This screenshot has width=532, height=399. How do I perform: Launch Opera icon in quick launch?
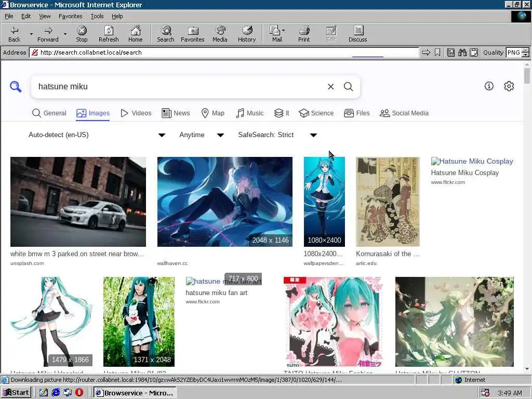point(79,393)
